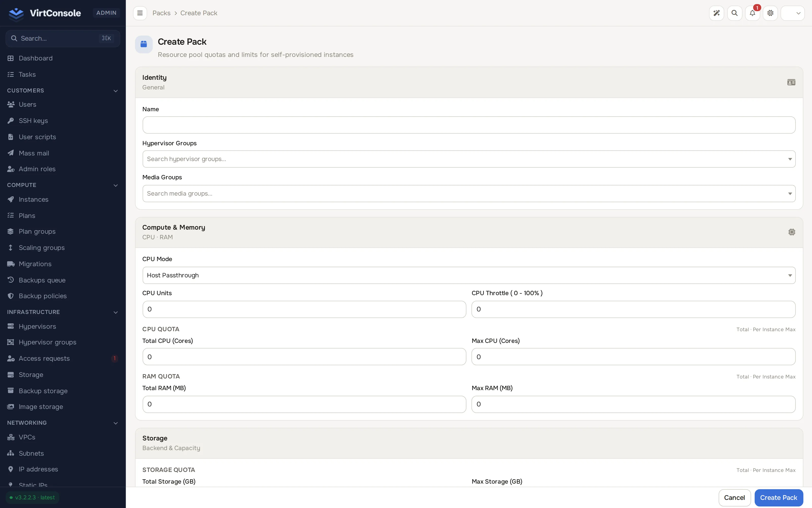Click the Packs breadcrumb link

161,13
